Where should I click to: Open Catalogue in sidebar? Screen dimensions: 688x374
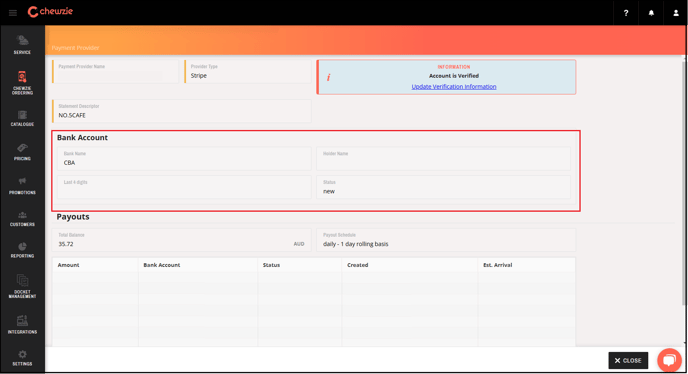pos(22,118)
